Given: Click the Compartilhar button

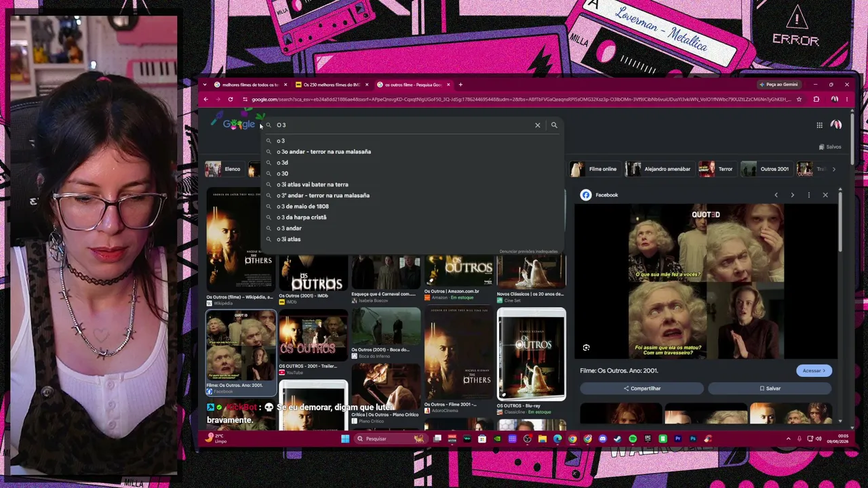Looking at the screenshot, I should coord(642,388).
